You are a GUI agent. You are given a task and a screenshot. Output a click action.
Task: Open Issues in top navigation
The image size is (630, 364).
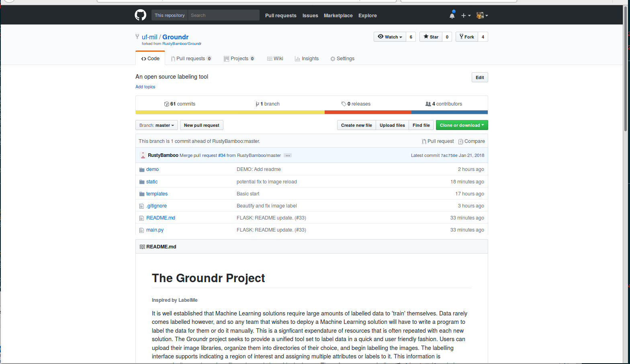[x=310, y=16]
